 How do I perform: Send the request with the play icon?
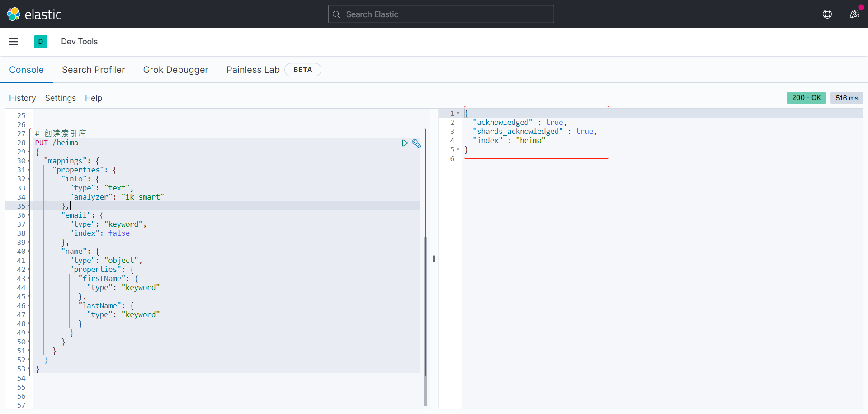(405, 143)
